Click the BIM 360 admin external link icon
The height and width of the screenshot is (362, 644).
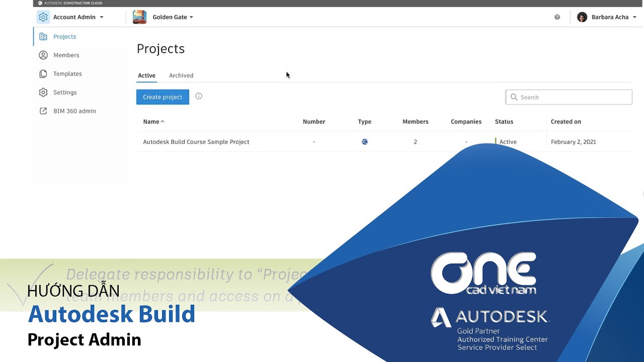coord(43,111)
